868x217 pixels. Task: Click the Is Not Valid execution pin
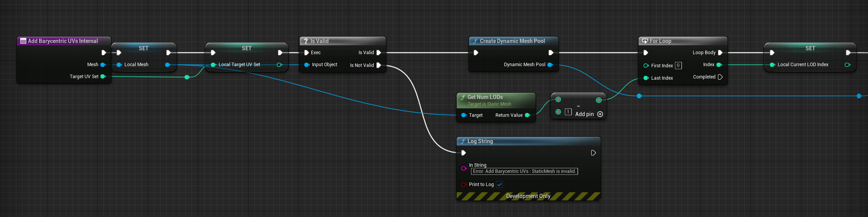click(379, 65)
